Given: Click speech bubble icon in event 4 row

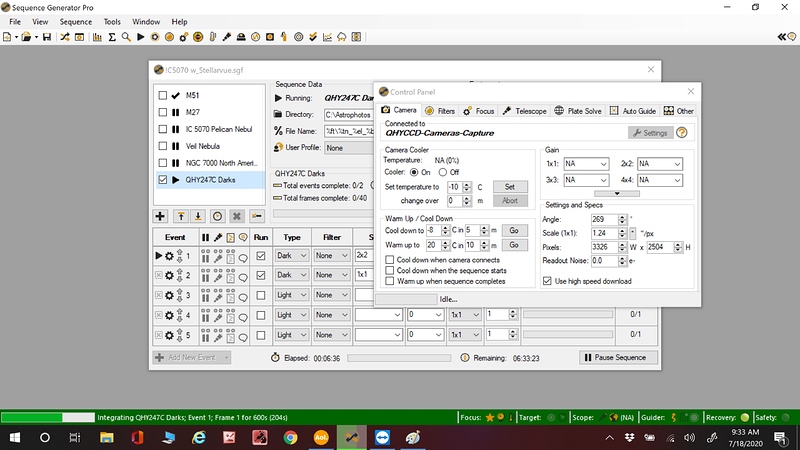Looking at the screenshot, I should pos(243,317).
